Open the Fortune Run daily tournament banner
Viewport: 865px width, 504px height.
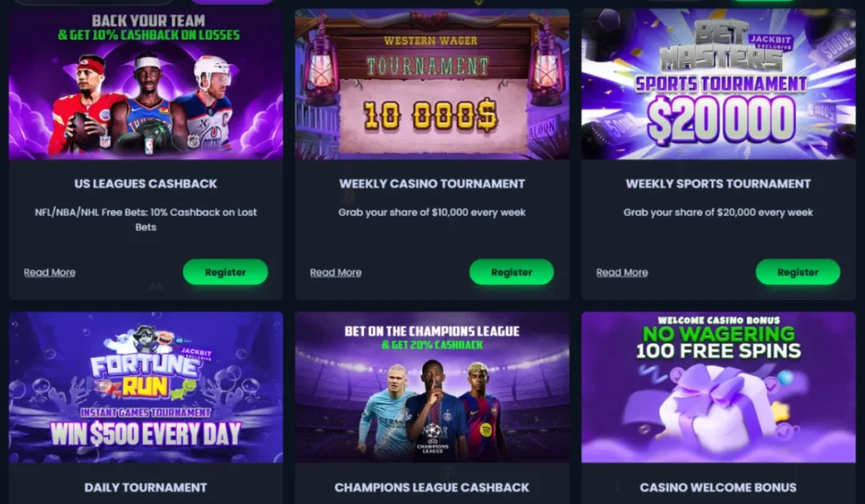tap(145, 387)
